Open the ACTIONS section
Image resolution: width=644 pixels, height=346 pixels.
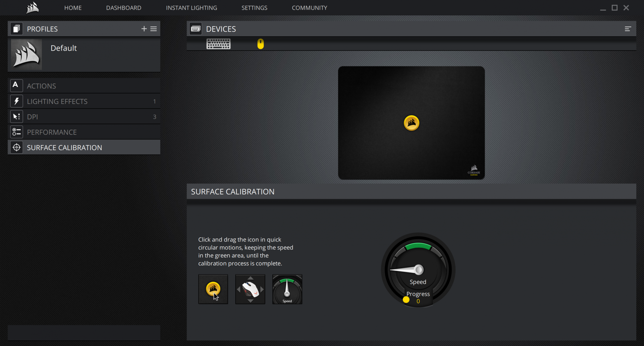click(x=84, y=86)
